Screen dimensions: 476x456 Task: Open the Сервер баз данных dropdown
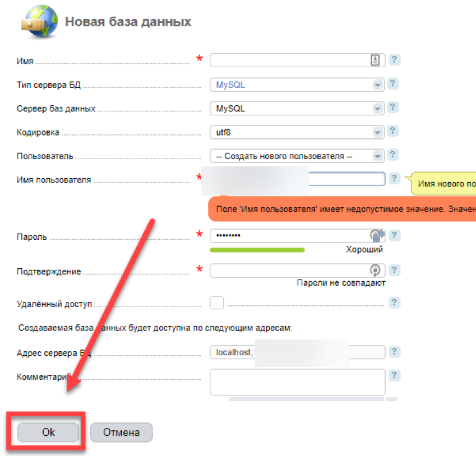tap(297, 108)
